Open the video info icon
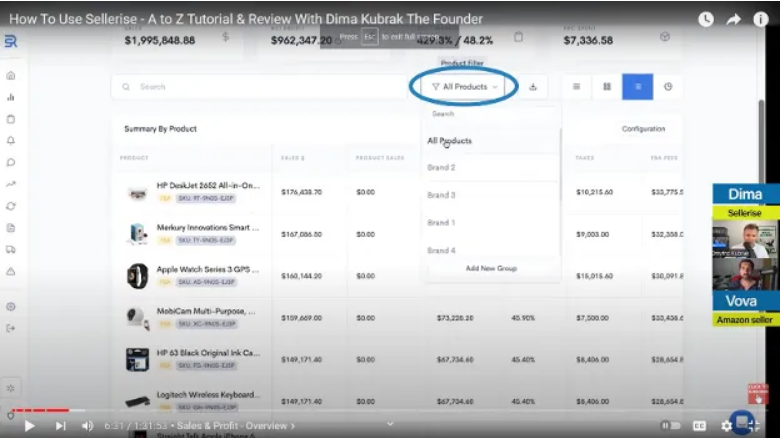 761,19
